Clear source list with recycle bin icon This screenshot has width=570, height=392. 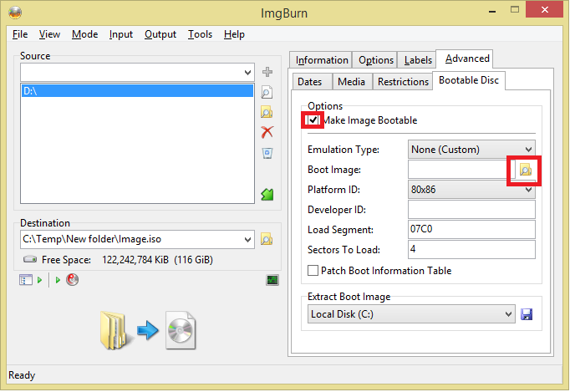(x=267, y=153)
